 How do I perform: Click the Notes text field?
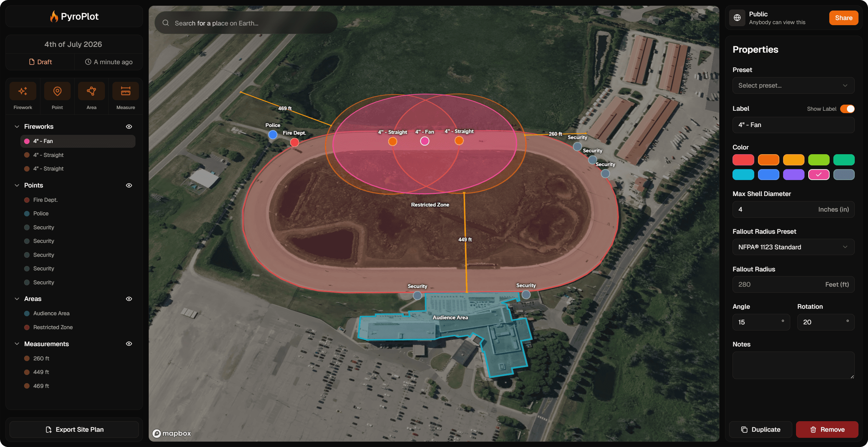[793, 365]
